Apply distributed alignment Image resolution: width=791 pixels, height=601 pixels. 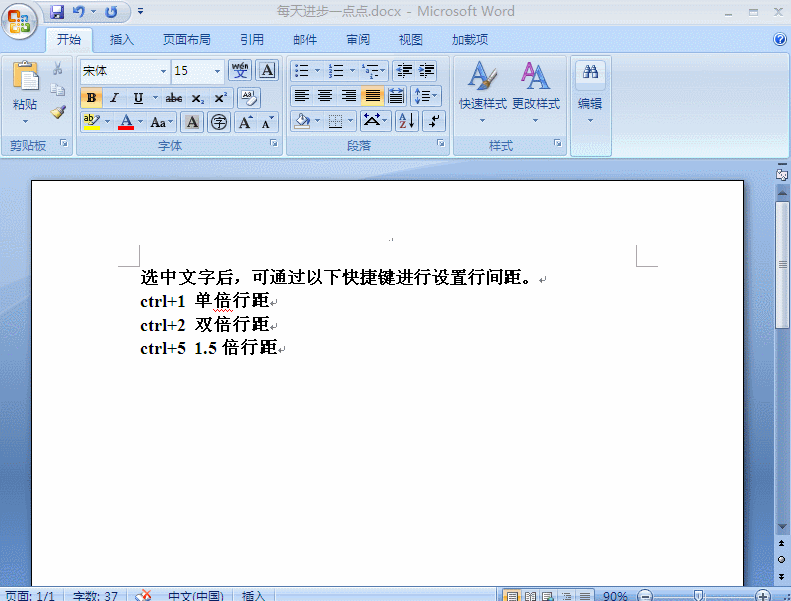pos(396,95)
